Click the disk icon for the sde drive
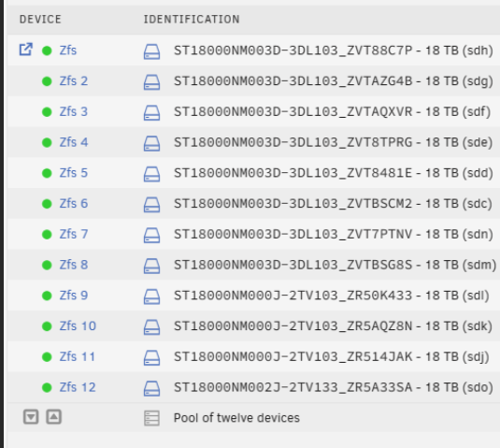 point(151,144)
